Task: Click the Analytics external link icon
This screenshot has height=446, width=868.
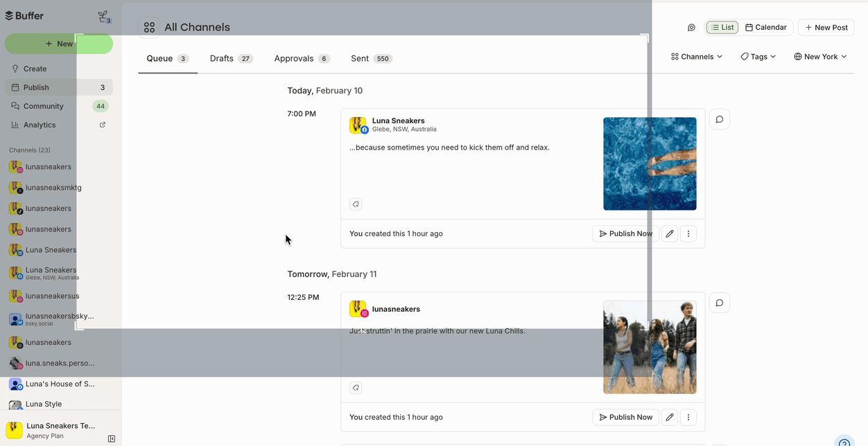Action: pyautogui.click(x=103, y=125)
